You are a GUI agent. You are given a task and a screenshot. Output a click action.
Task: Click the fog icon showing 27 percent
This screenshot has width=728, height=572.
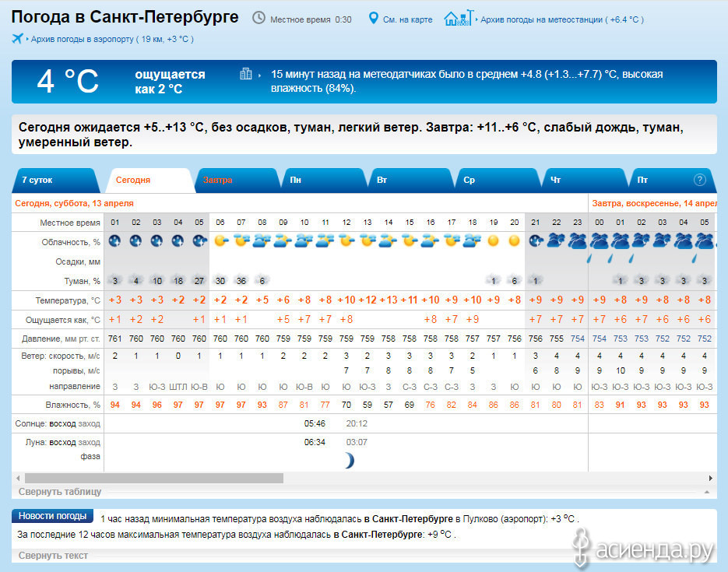coord(199,281)
